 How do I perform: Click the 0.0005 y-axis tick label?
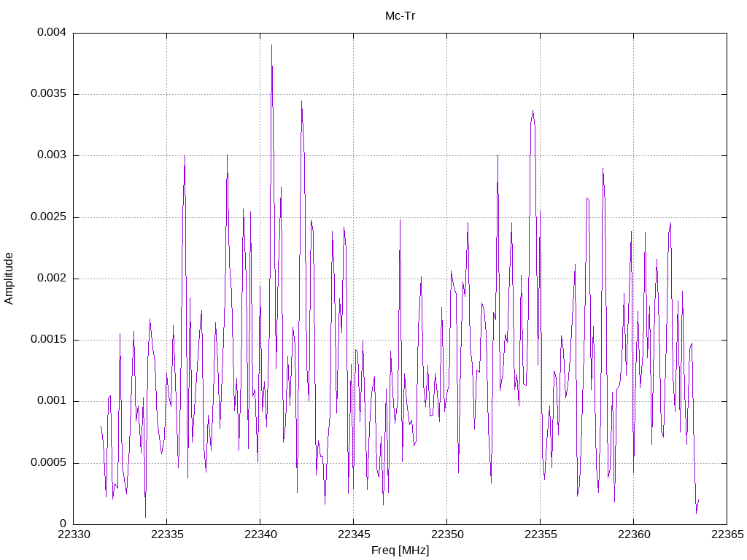(48, 462)
